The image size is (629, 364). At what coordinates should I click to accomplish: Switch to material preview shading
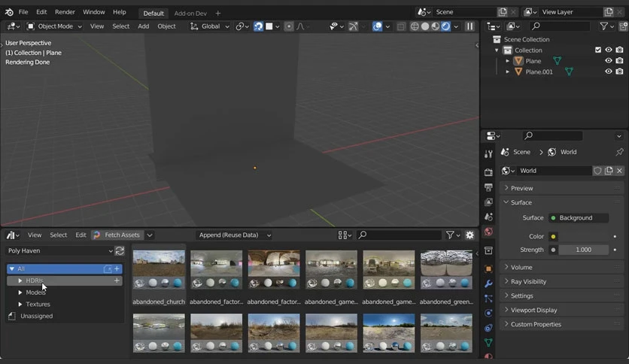coord(435,26)
